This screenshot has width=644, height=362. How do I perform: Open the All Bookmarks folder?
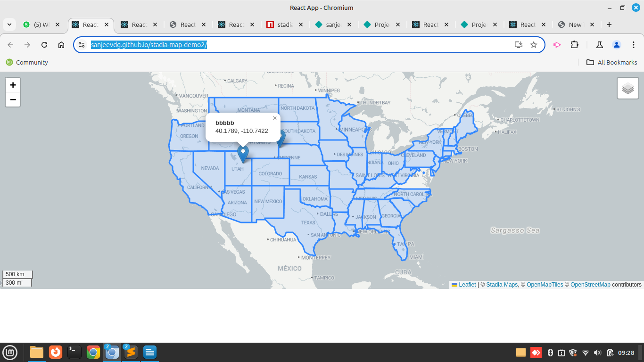pyautogui.click(x=611, y=62)
